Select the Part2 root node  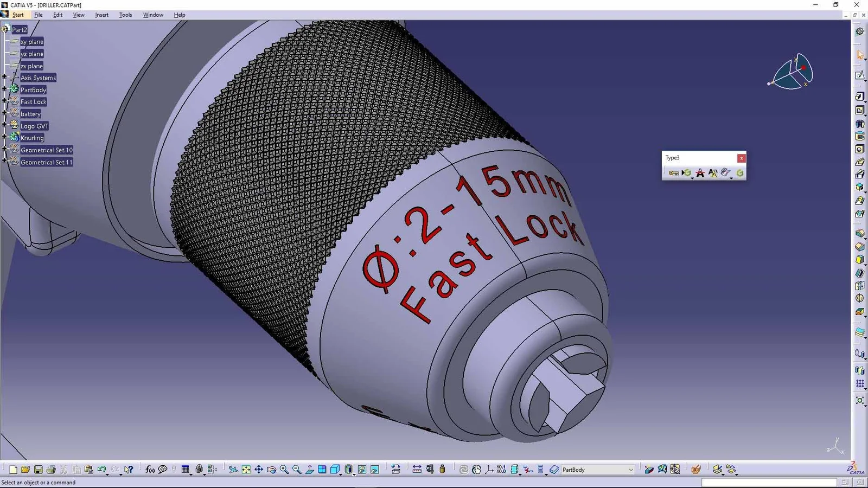(x=20, y=30)
